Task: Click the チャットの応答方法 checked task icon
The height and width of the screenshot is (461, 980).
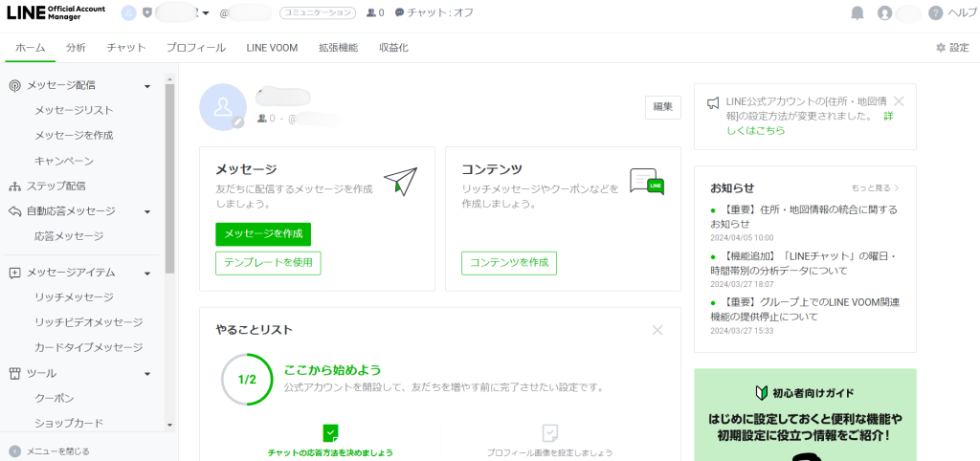Action: [x=330, y=432]
